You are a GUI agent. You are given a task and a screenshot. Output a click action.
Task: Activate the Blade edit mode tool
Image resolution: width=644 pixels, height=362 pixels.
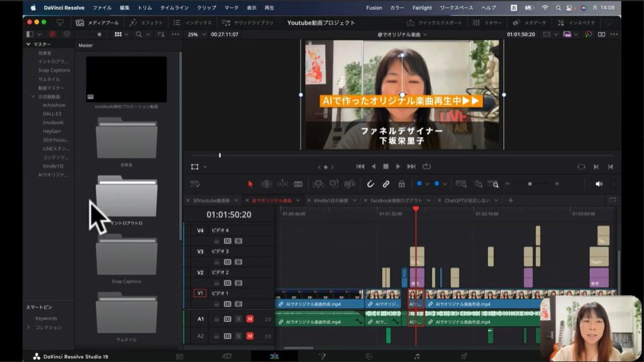[298, 184]
